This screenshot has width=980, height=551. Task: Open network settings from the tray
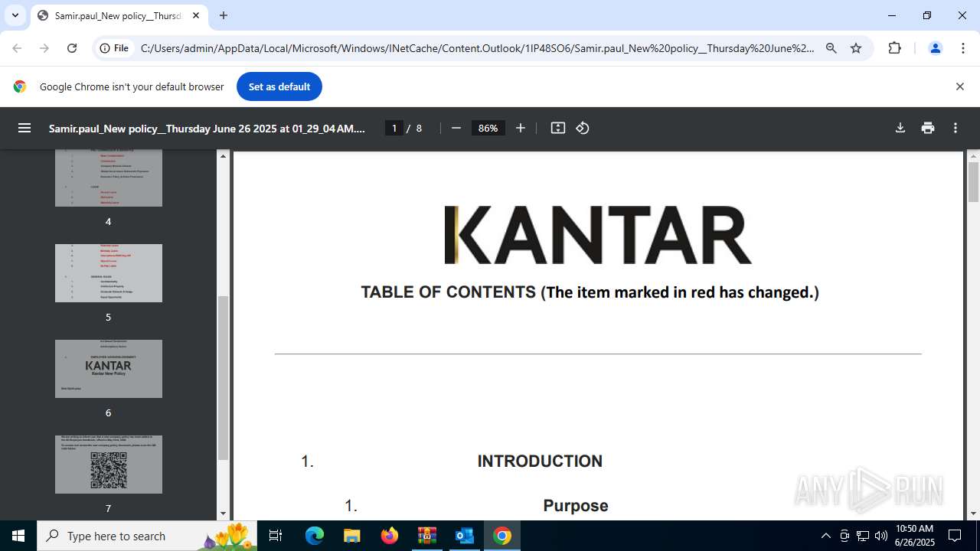pos(863,536)
